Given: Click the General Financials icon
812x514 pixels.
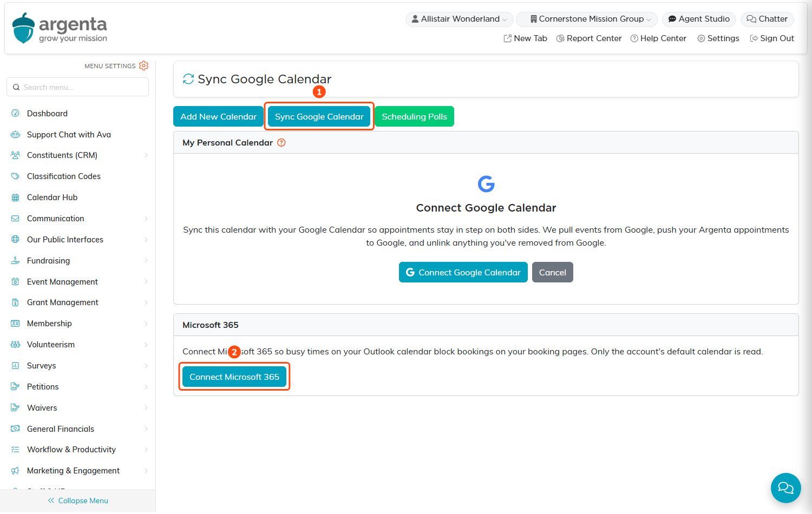Looking at the screenshot, I should coord(15,429).
